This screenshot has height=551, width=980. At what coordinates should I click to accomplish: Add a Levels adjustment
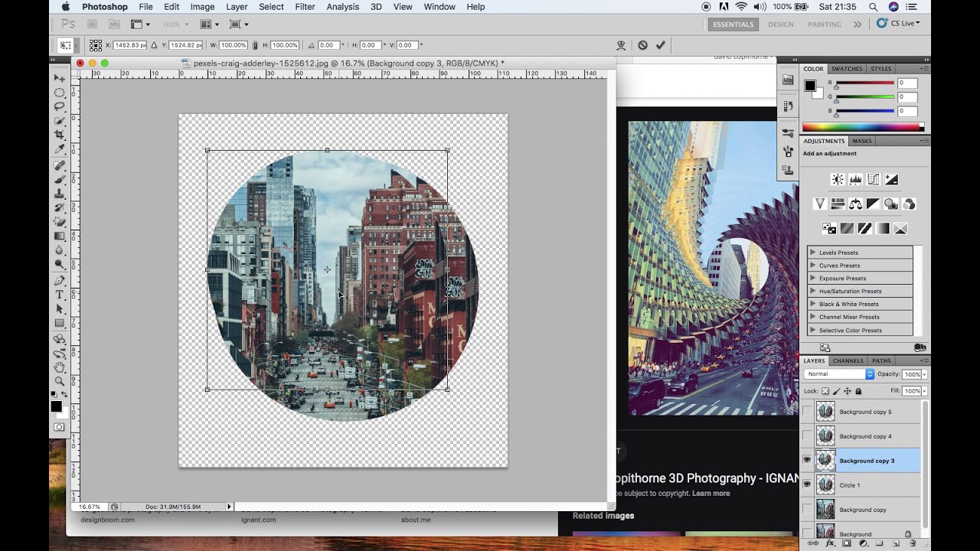(855, 180)
